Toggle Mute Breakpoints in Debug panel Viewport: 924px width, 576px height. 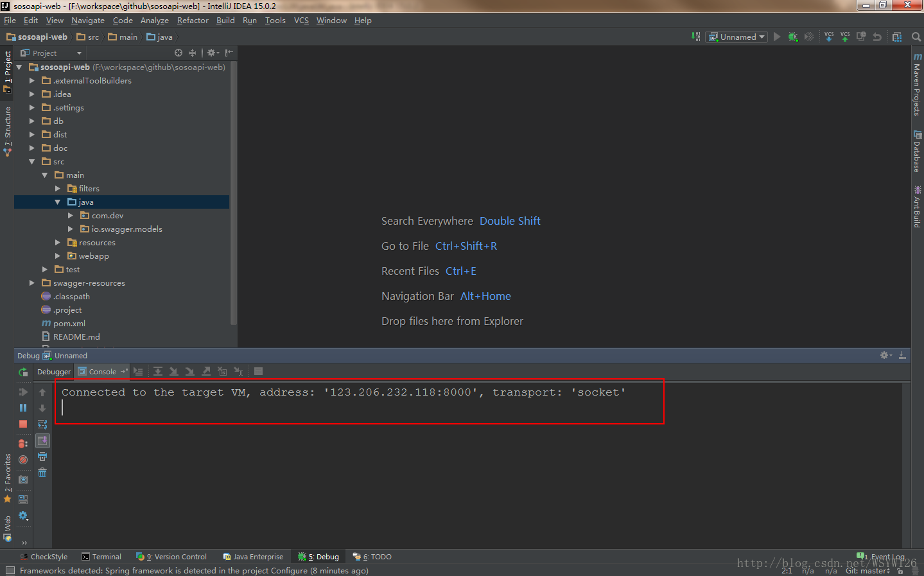[23, 460]
